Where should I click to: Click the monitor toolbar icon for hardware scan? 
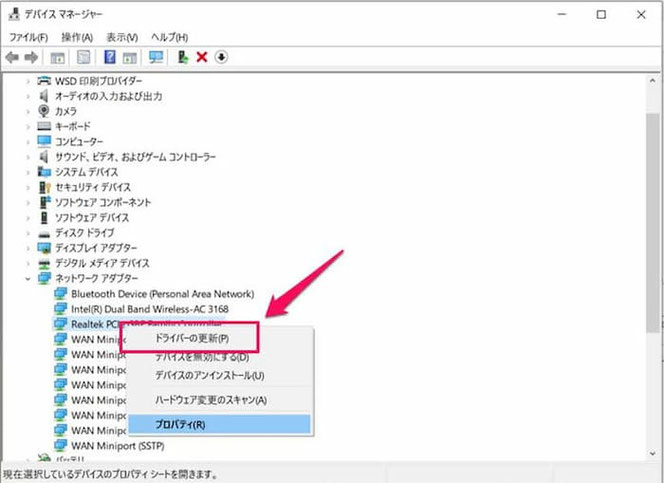(156, 57)
